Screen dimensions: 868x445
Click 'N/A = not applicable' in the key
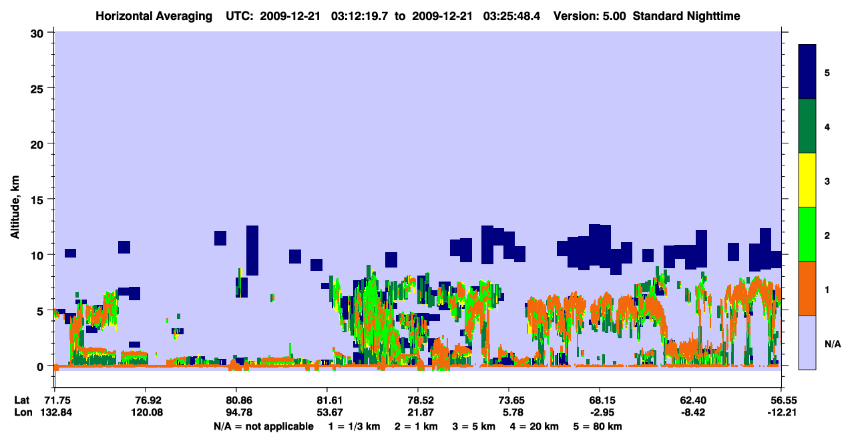coord(263,426)
